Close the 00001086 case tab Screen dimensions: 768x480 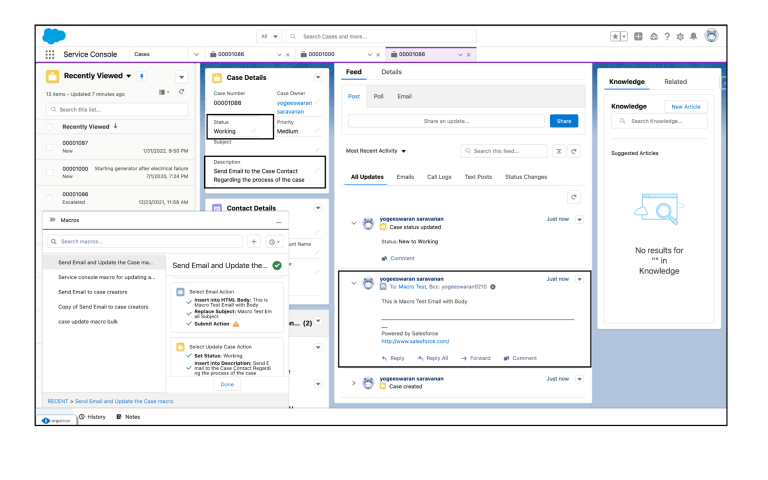(x=288, y=55)
